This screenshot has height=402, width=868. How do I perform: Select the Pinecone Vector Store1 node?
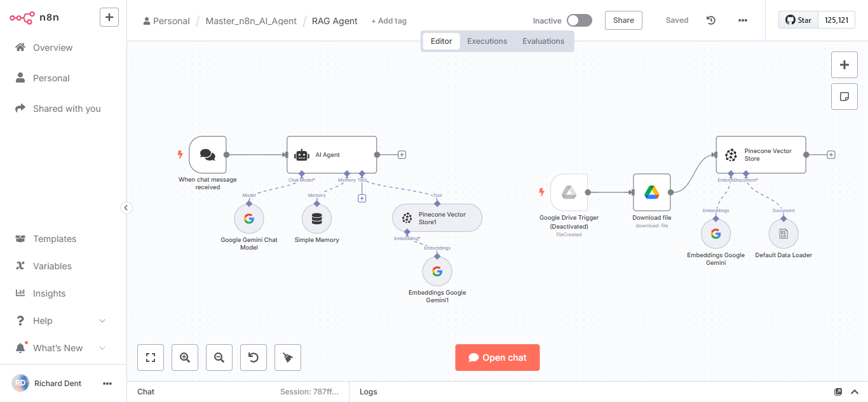pos(437,218)
